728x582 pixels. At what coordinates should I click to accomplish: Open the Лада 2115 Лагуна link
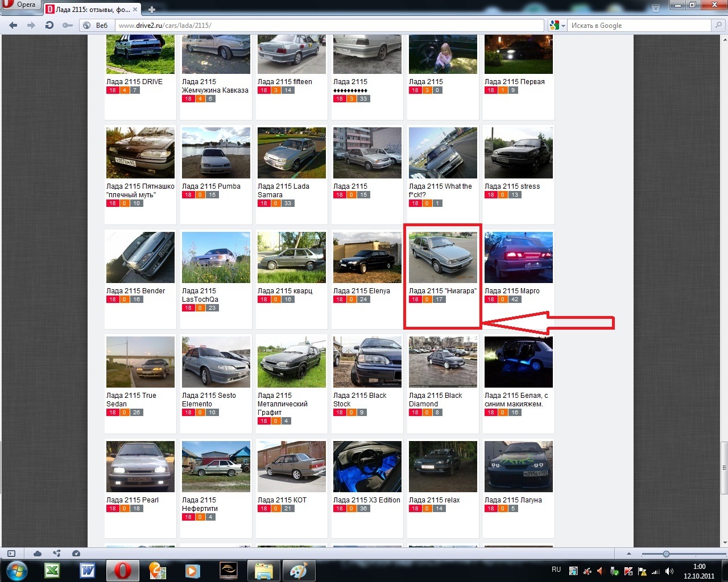[x=513, y=500]
